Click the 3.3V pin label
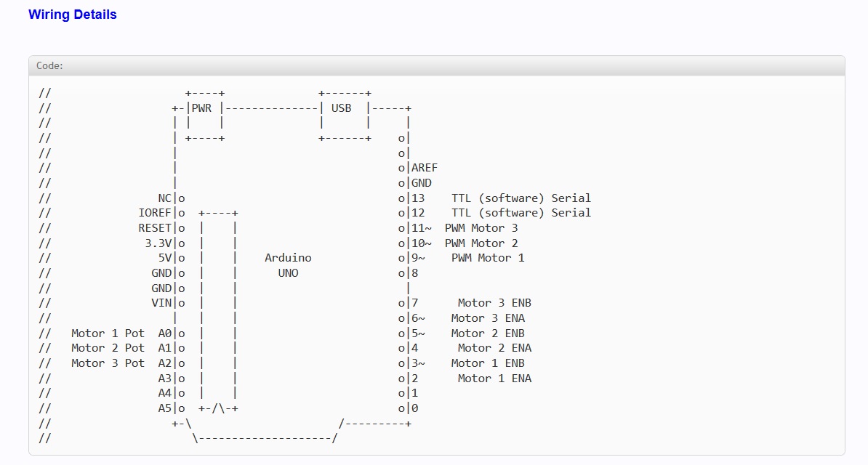The height and width of the screenshot is (465, 868). pyautogui.click(x=158, y=243)
